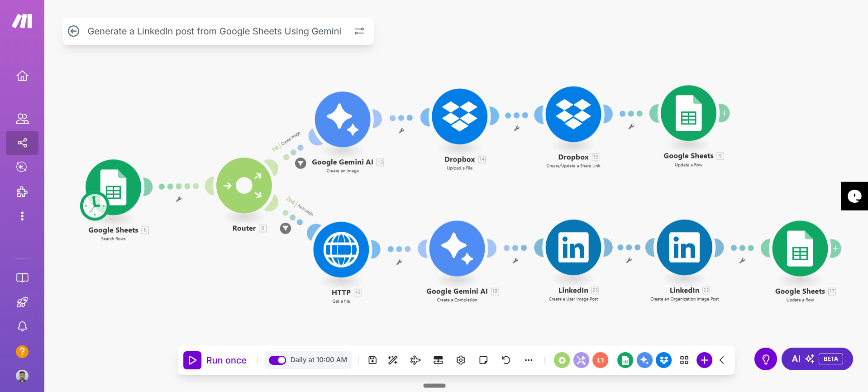Click the bottom panel drag handle
Image resolution: width=868 pixels, height=392 pixels.
tap(434, 386)
